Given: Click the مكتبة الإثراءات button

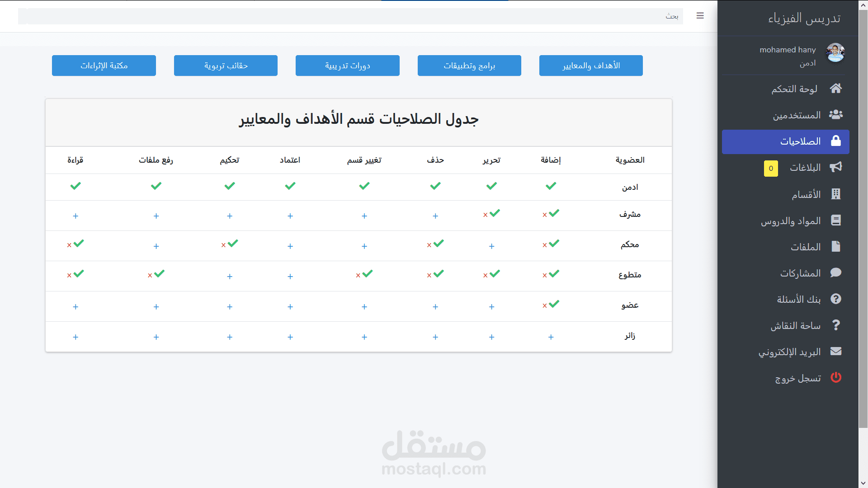Looking at the screenshot, I should click(104, 66).
